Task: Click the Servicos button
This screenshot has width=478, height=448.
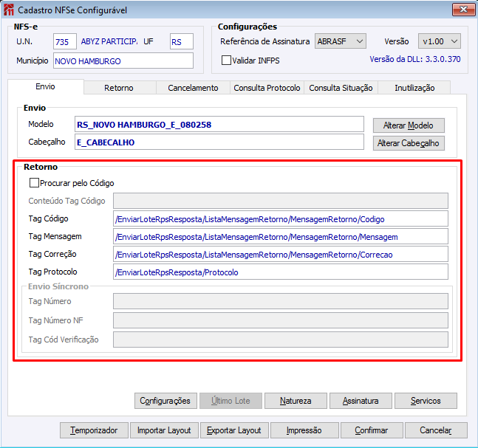Action: coord(426,401)
